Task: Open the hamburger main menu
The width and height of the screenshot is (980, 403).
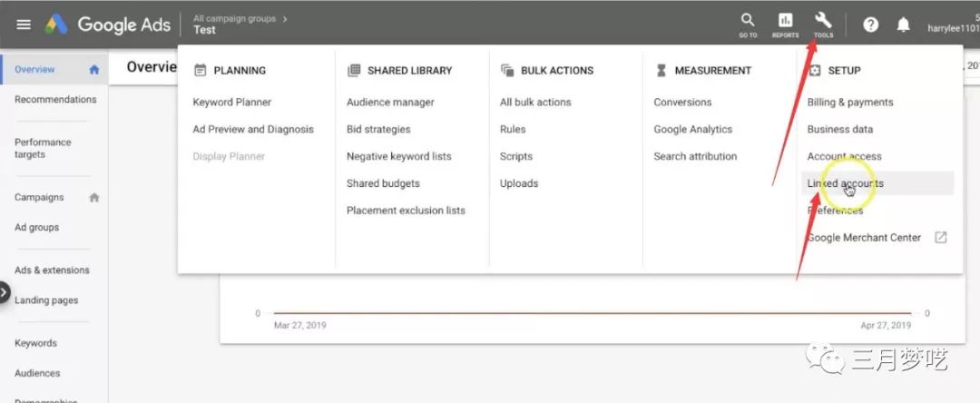Action: pos(24,25)
